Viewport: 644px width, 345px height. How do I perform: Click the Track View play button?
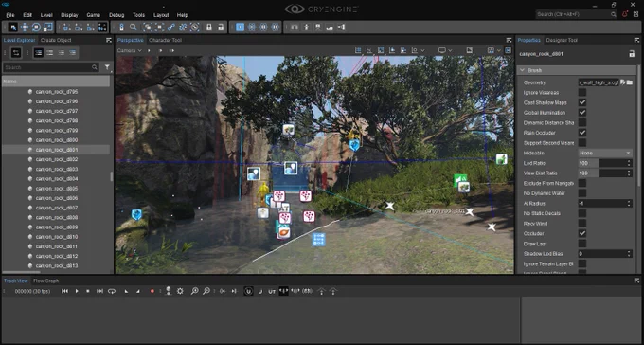pos(77,291)
